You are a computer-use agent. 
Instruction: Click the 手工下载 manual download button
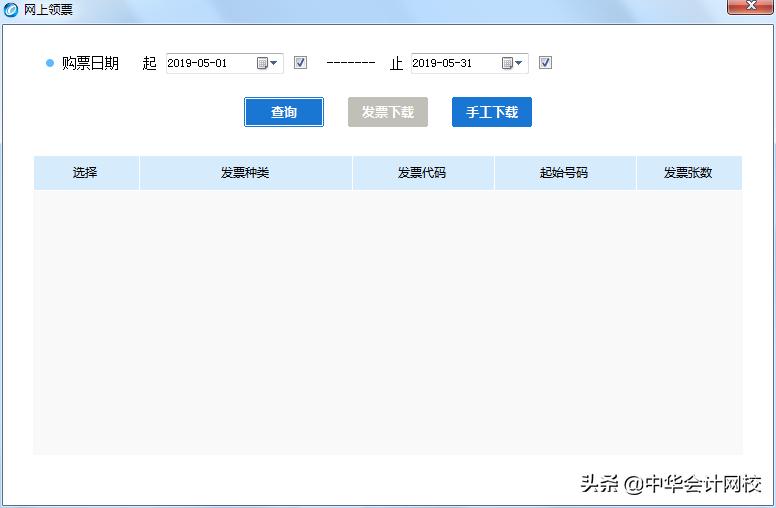[x=491, y=112]
